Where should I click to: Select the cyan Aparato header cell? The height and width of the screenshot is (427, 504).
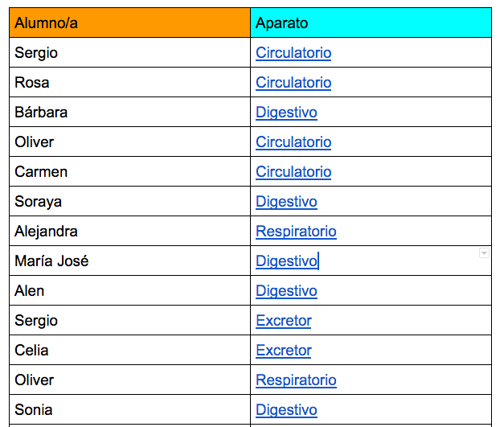coord(371,23)
